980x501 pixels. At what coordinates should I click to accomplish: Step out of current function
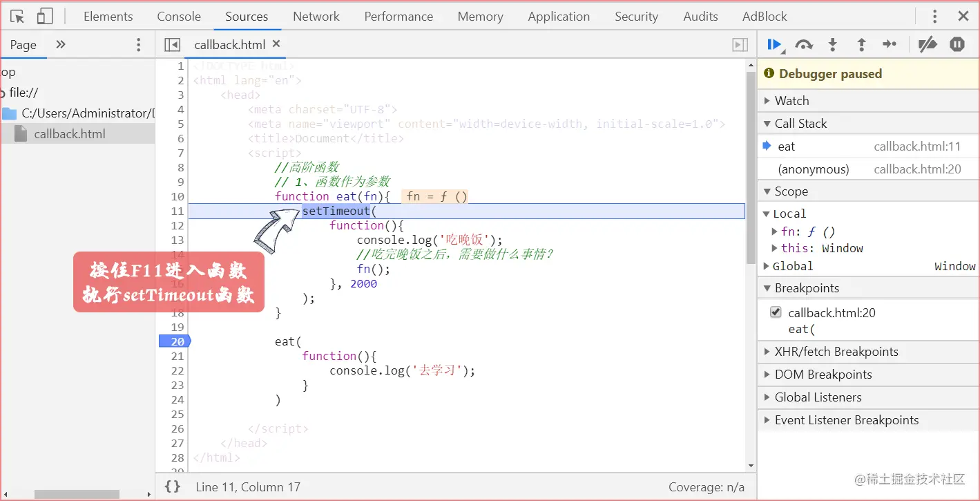861,45
